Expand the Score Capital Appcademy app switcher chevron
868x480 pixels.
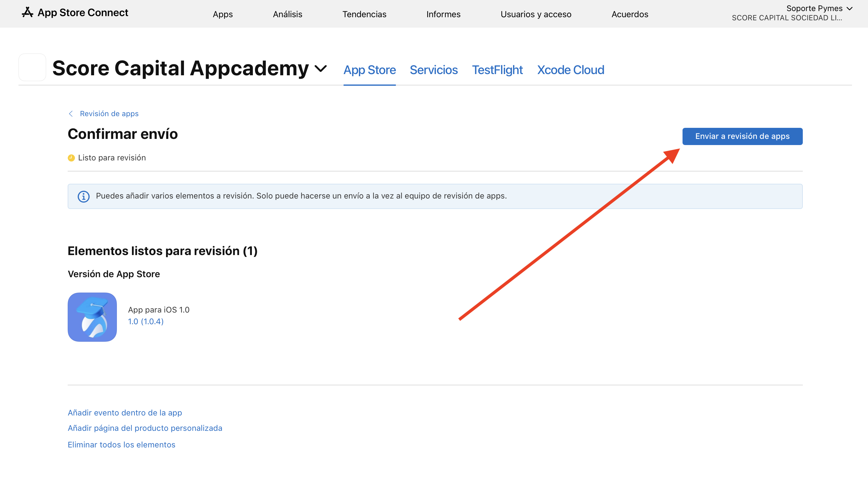321,69
